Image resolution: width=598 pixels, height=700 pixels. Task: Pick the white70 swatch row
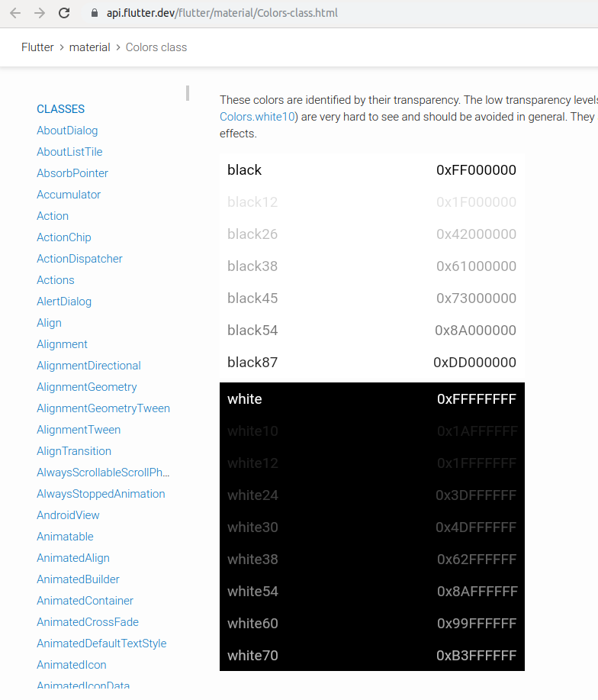[x=371, y=656]
